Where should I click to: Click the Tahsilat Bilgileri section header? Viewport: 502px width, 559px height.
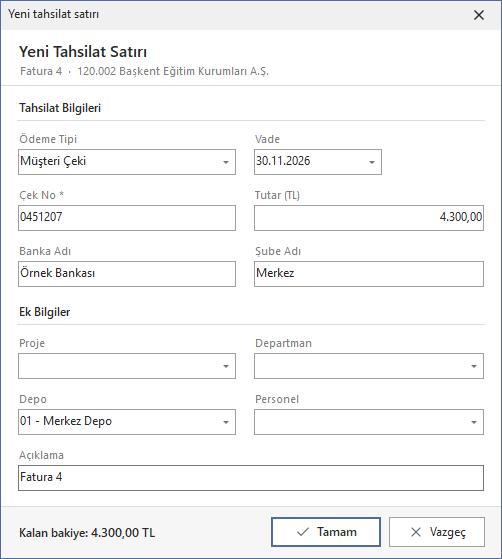pyautogui.click(x=60, y=108)
